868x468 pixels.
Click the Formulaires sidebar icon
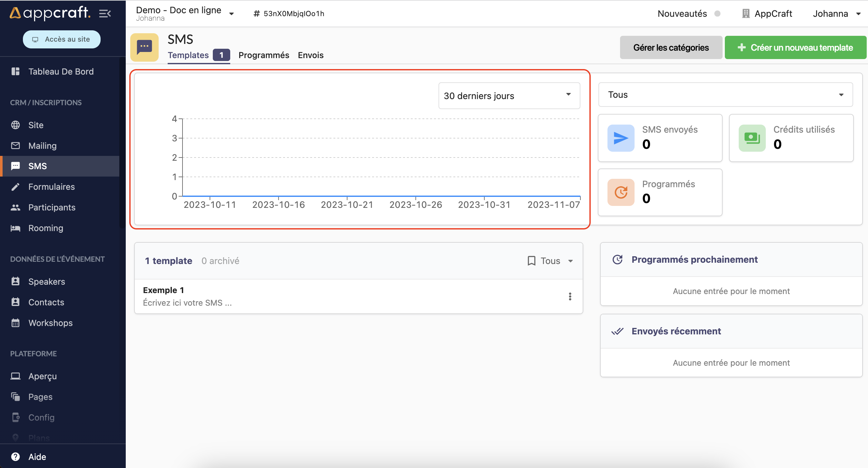tap(15, 187)
